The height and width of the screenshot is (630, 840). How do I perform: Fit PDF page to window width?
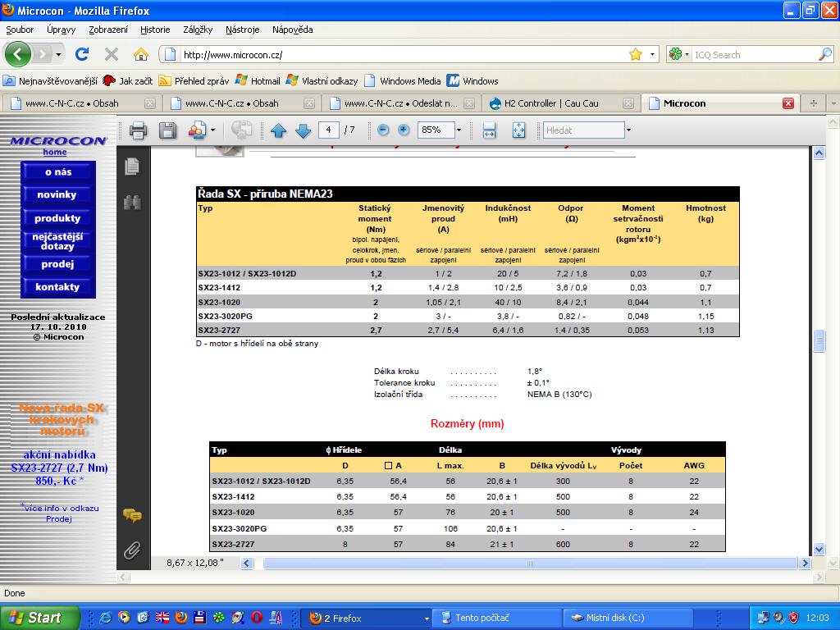point(490,130)
